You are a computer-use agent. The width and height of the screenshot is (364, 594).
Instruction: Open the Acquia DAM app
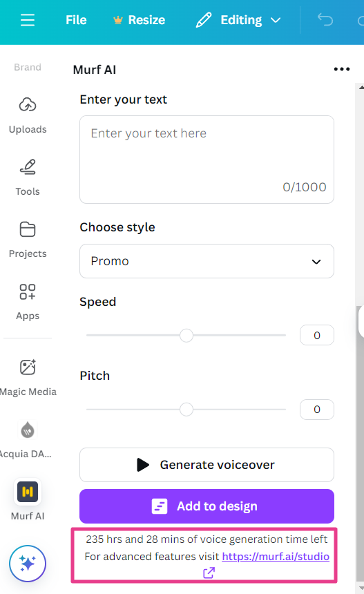click(26, 439)
